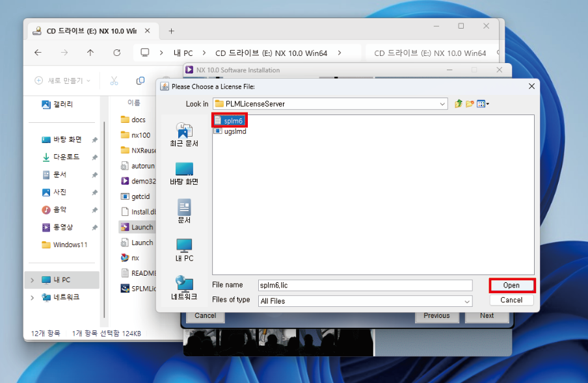Expand chevron after CD 드라이브 breadcrumb

click(340, 53)
